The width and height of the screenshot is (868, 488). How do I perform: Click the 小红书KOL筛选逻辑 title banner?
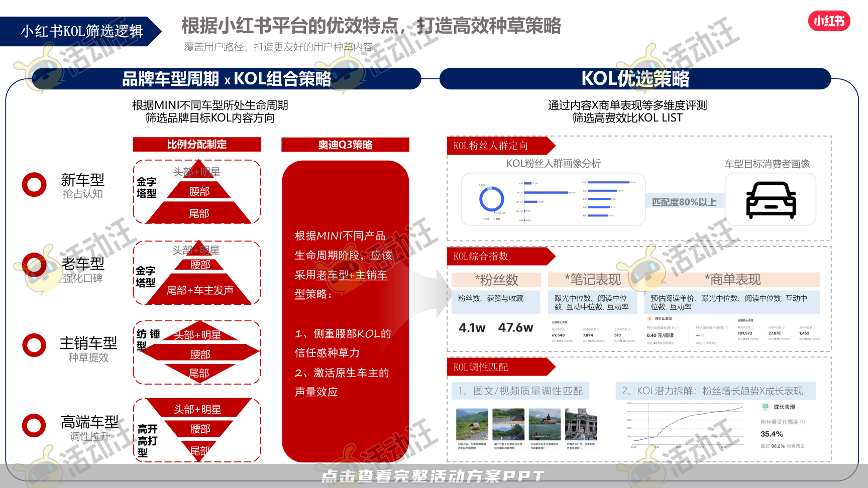tap(81, 31)
